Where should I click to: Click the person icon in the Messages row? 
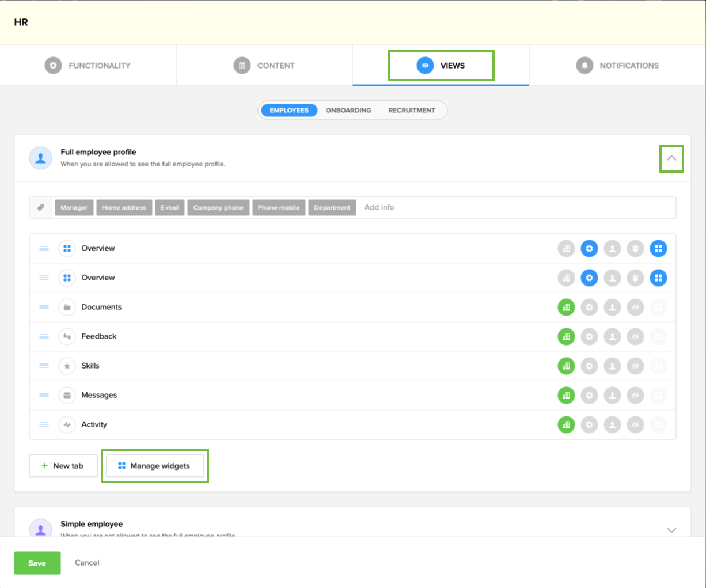coord(612,396)
